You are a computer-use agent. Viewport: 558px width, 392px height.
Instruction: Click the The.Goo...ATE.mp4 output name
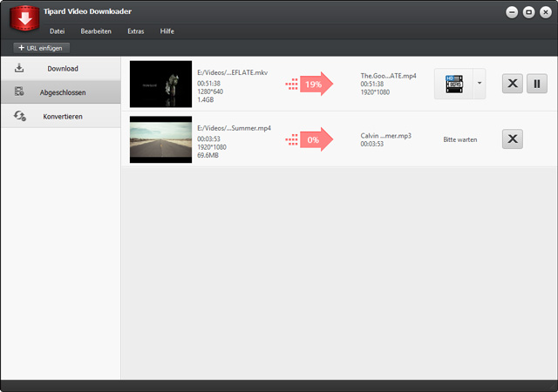388,76
